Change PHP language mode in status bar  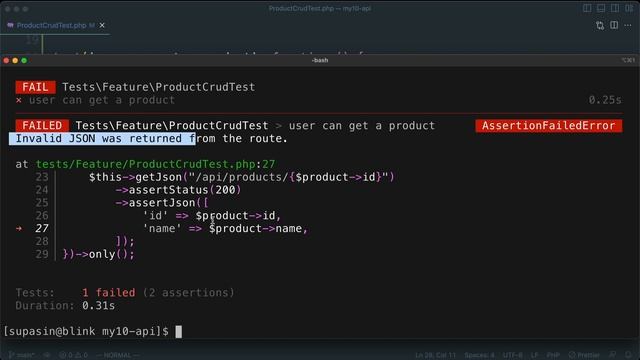point(553,355)
